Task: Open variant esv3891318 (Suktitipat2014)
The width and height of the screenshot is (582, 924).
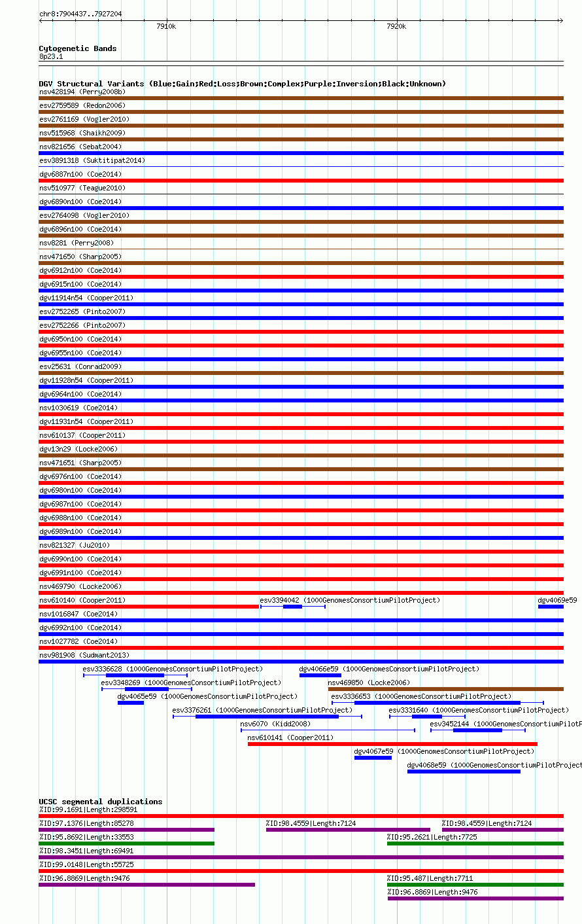Action: (92, 160)
